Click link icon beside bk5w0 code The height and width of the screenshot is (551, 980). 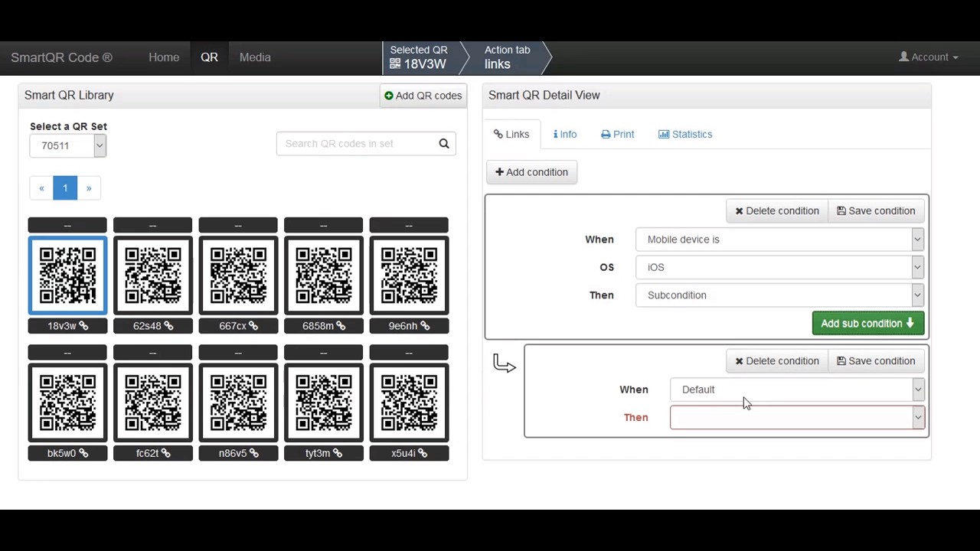[83, 453]
